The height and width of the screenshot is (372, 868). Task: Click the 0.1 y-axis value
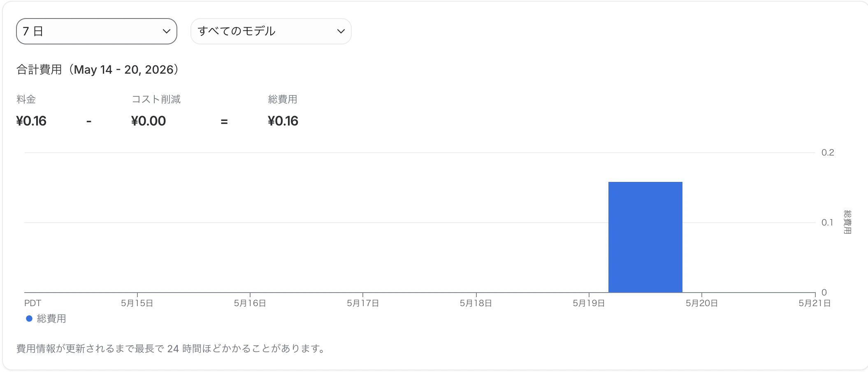click(827, 223)
